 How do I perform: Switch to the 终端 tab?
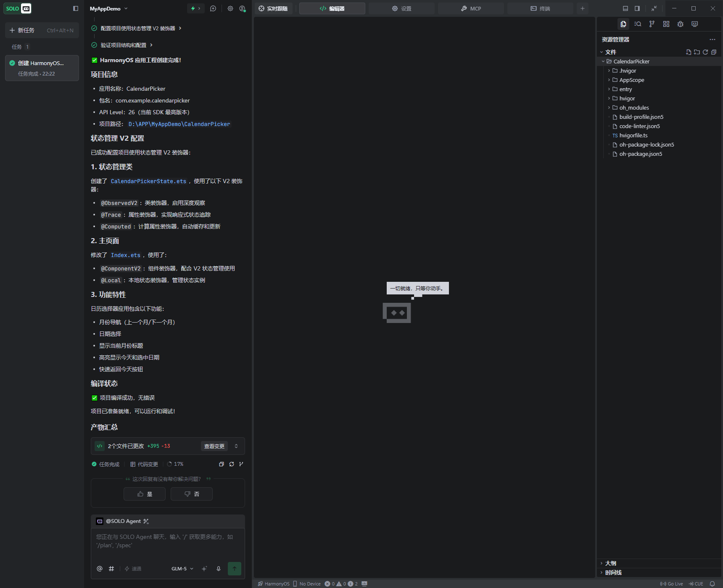click(x=540, y=8)
